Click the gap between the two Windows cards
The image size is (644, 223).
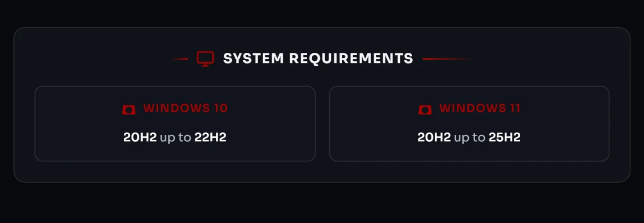(322, 123)
